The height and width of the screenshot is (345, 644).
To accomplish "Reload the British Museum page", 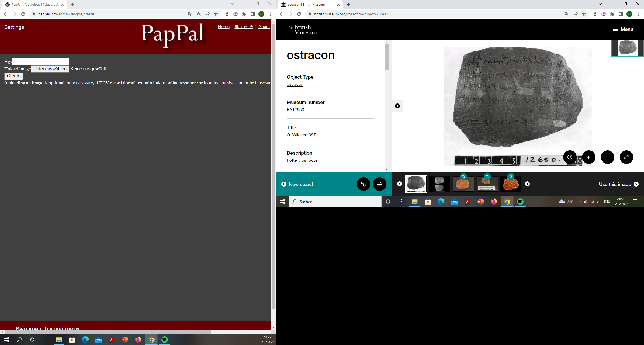I will [x=299, y=14].
